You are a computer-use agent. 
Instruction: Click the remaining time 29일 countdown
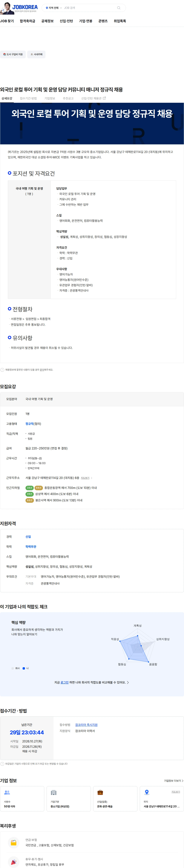tap(27, 732)
